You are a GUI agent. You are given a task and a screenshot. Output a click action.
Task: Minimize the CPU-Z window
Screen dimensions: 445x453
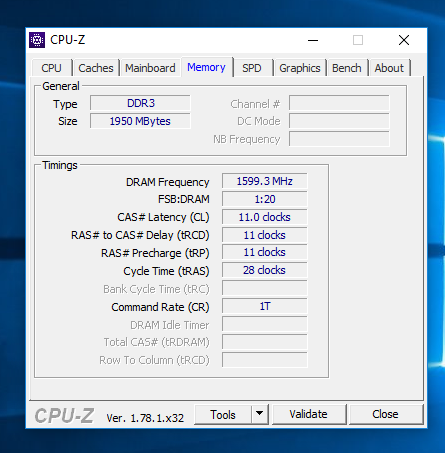[x=313, y=40]
